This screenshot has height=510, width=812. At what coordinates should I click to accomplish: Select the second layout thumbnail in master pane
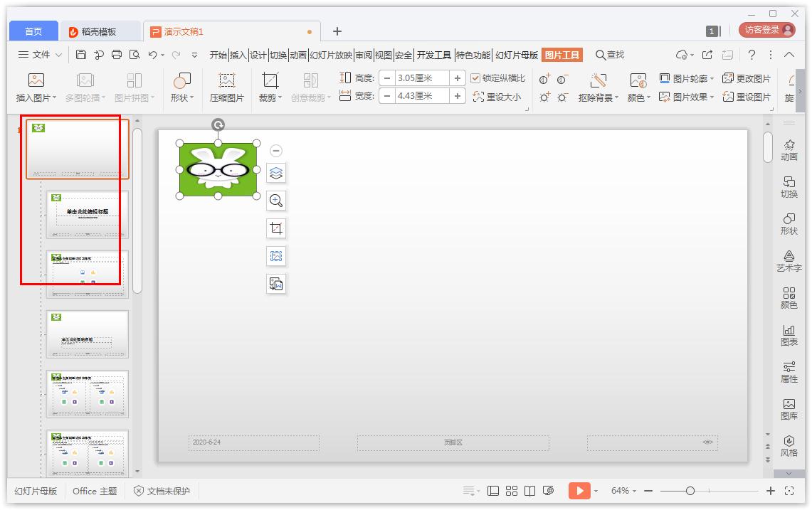tap(87, 274)
